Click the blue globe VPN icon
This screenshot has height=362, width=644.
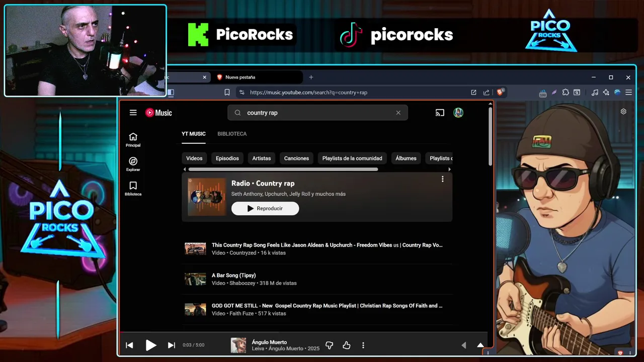[617, 93]
